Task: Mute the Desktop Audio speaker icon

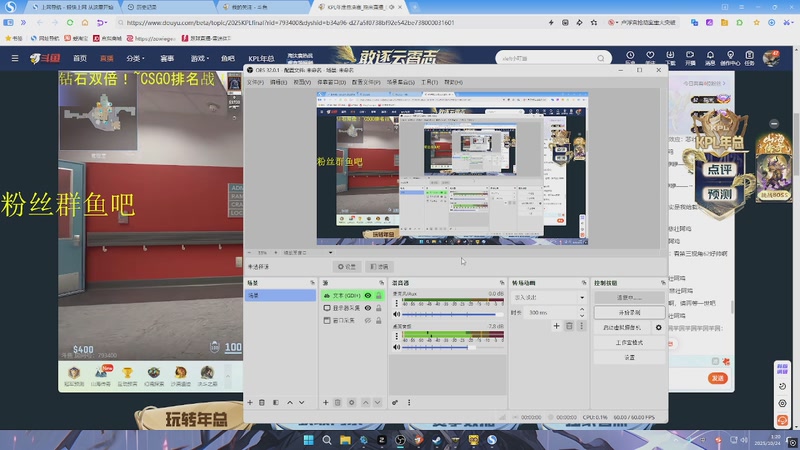Action: coord(397,347)
